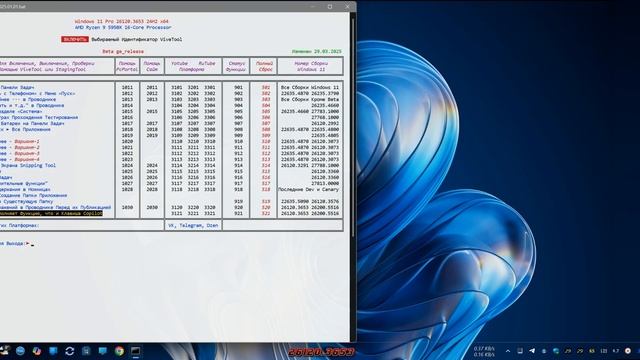Click the 'VK, Telegram, Dzen' cell
The height and width of the screenshot is (360, 640).
[193, 225]
